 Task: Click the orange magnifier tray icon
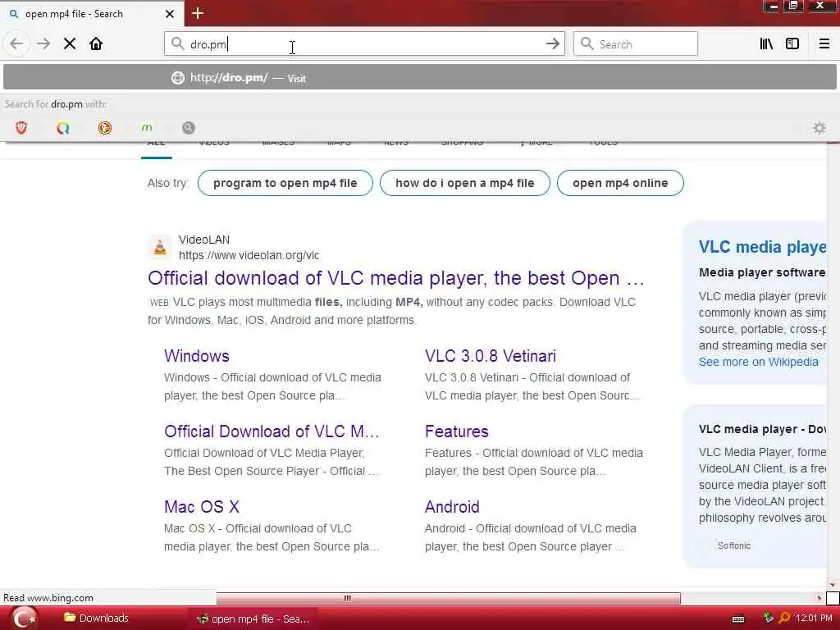coord(783,619)
